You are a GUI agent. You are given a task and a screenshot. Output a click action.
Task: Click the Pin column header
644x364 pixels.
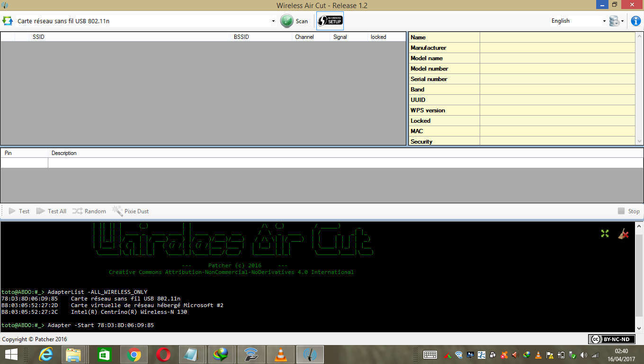pyautogui.click(x=24, y=153)
